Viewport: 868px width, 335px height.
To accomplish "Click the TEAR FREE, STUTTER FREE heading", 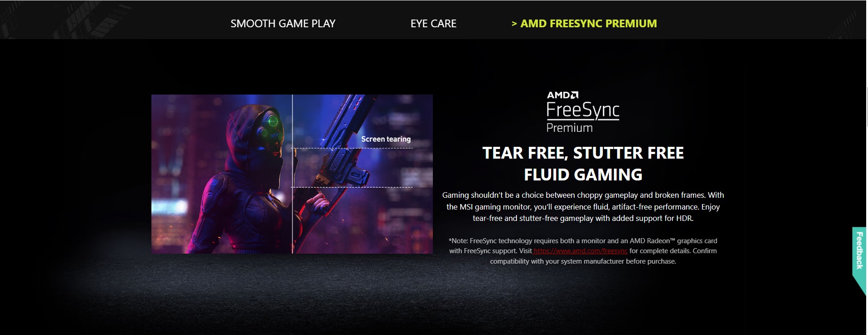I will point(583,153).
